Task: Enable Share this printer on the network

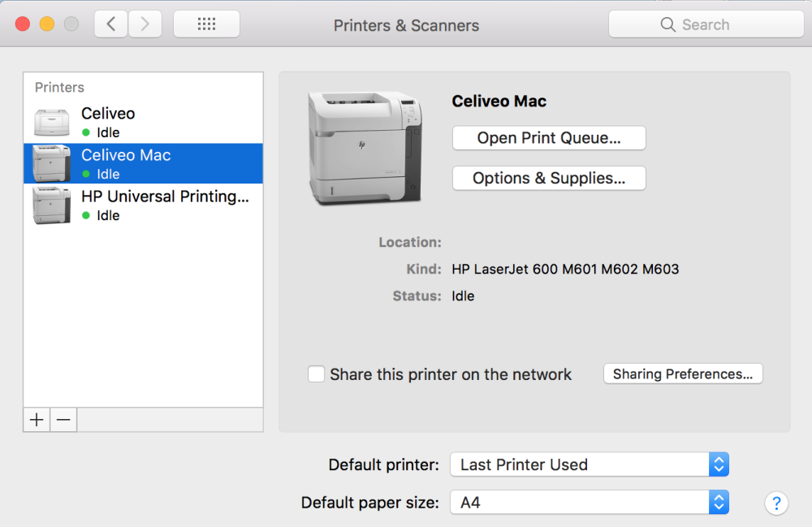Action: 317,374
